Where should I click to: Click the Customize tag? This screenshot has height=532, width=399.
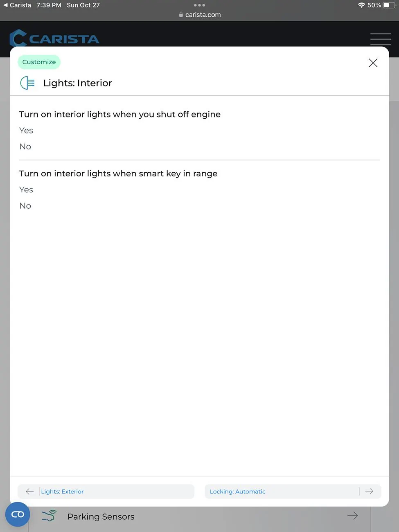pos(39,62)
